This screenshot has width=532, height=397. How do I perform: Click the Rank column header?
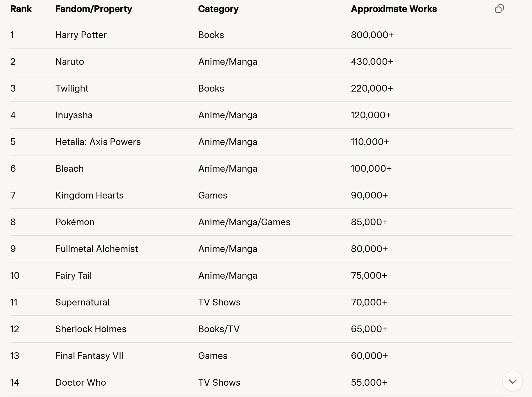(21, 9)
